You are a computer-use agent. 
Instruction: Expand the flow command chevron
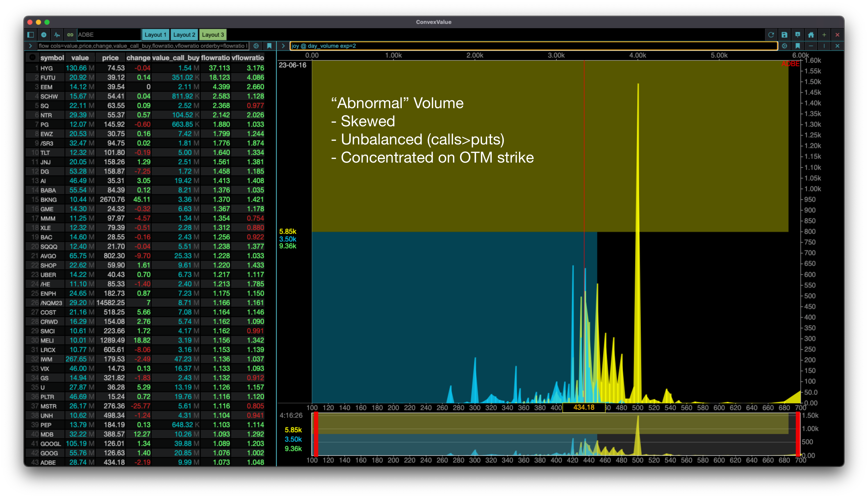[31, 46]
